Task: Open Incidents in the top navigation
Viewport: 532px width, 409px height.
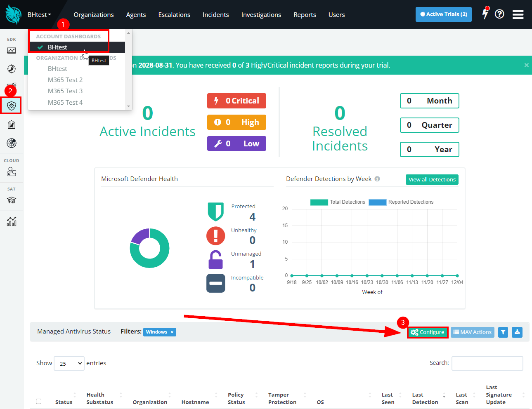Action: (215, 15)
